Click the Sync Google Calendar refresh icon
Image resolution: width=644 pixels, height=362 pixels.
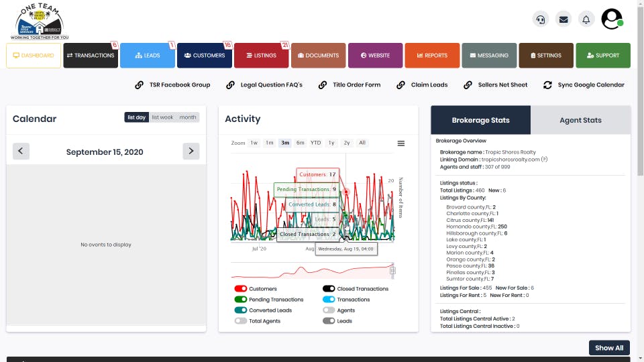click(547, 85)
